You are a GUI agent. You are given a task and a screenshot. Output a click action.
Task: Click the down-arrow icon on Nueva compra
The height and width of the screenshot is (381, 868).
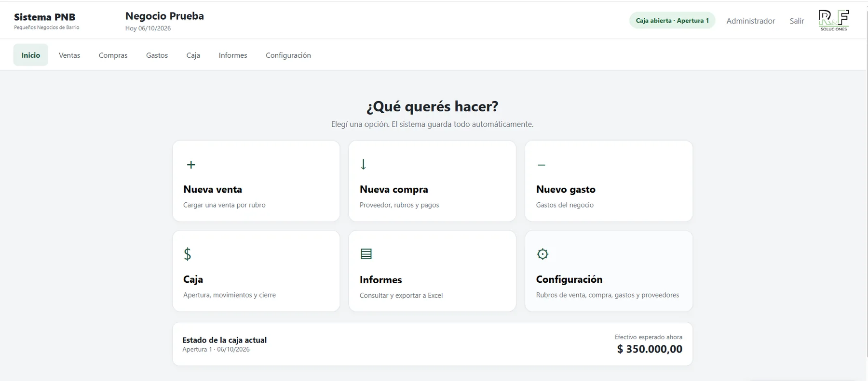point(364,164)
